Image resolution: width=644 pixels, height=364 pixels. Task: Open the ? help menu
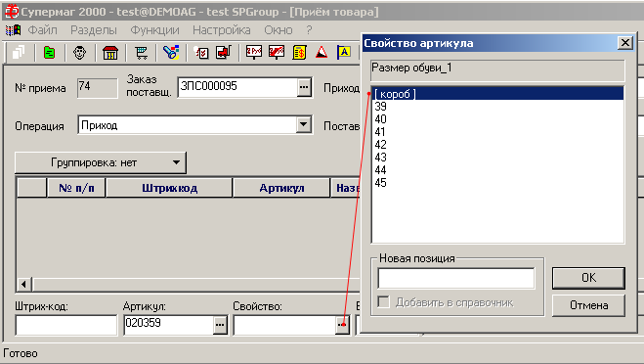pos(309,30)
